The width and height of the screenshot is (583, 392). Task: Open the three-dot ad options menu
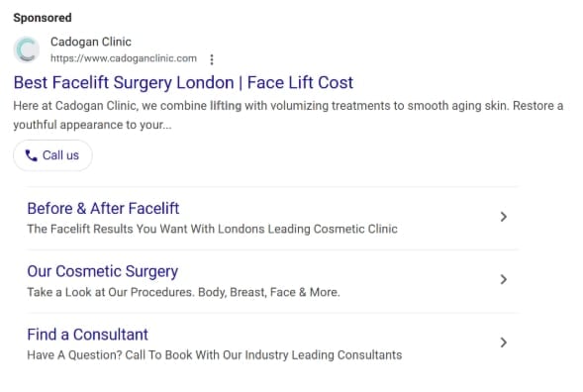(x=212, y=59)
